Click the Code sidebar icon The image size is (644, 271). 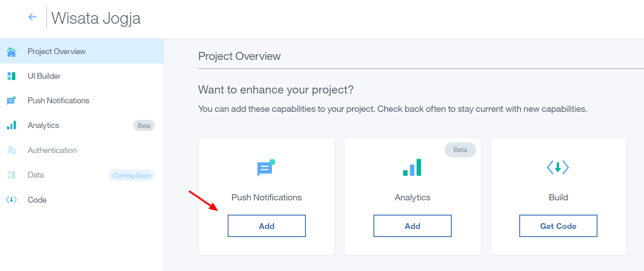click(x=12, y=200)
